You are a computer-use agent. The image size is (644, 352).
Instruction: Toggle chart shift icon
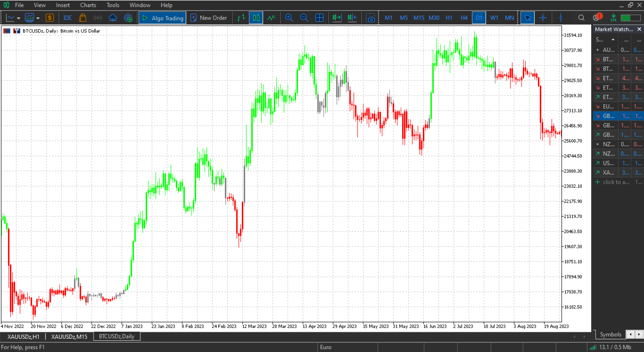pos(352,18)
